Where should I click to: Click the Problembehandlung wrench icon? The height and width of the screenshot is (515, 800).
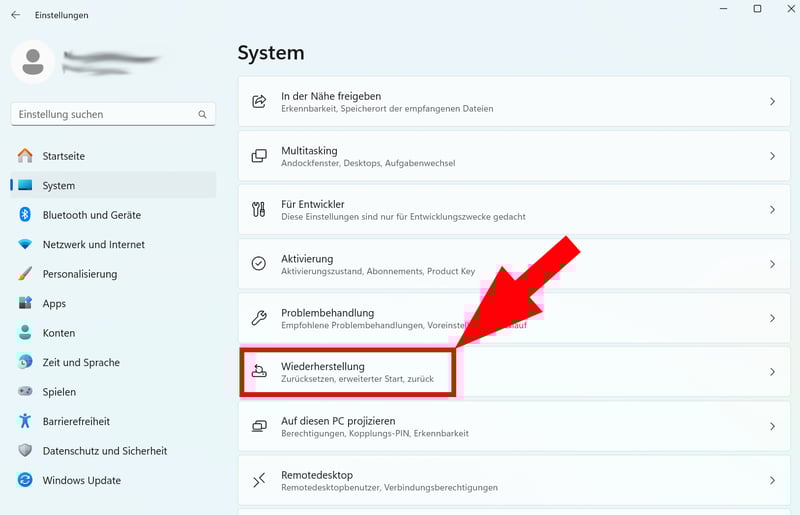pos(259,318)
